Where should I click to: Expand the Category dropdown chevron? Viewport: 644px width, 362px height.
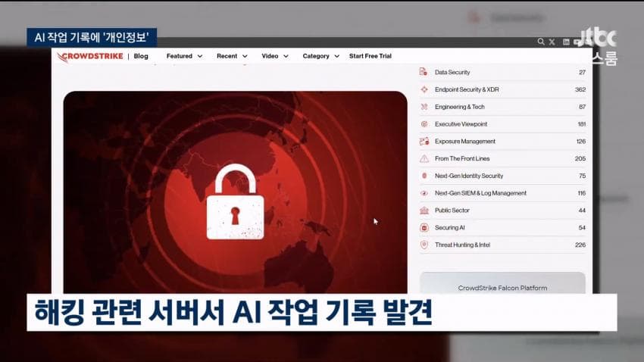[x=337, y=56]
